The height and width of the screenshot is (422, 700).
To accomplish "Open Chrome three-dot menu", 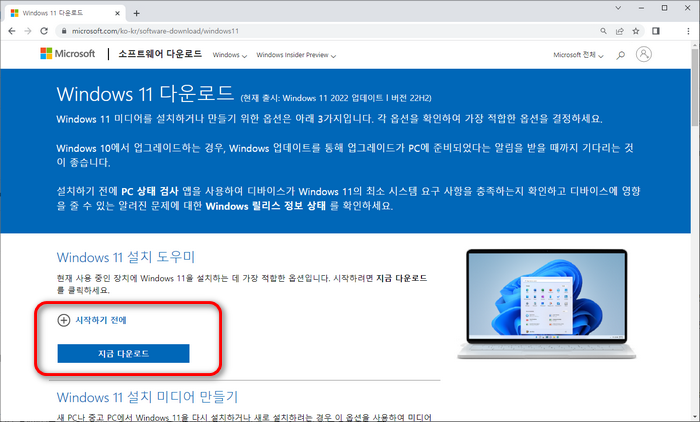I will coord(688,31).
